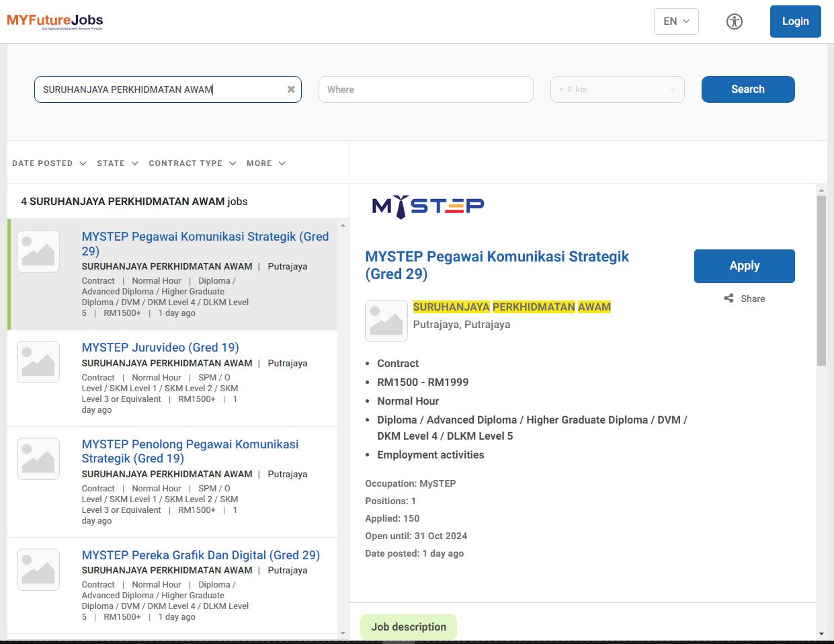Click 'Date posted: 1 day ago' text

[x=415, y=554]
